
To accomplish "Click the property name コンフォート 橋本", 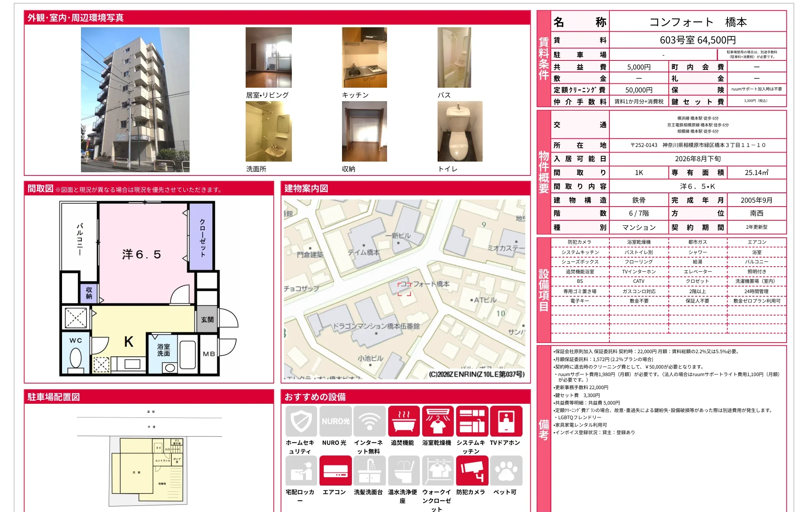I will click(x=698, y=22).
